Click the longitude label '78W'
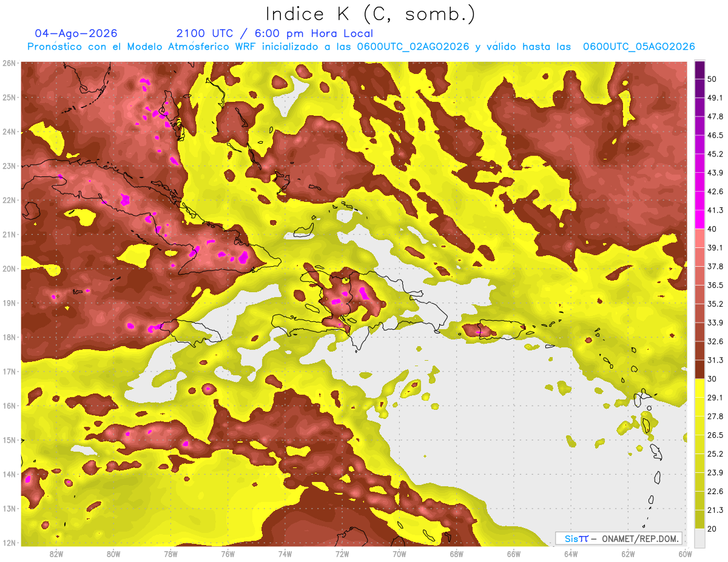This screenshot has height=562, width=728. [170, 554]
